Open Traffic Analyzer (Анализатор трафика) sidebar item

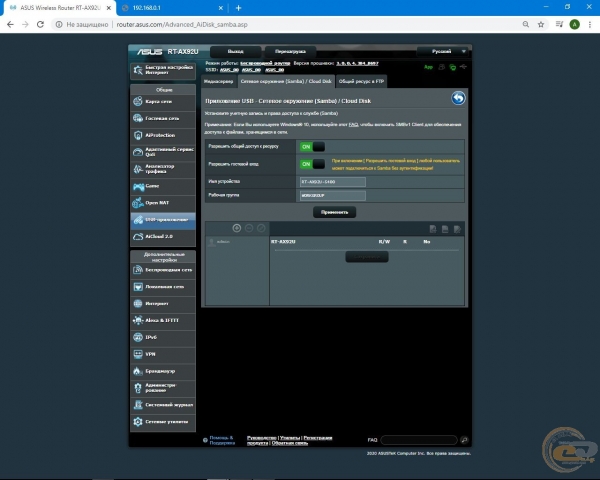pyautogui.click(x=163, y=169)
